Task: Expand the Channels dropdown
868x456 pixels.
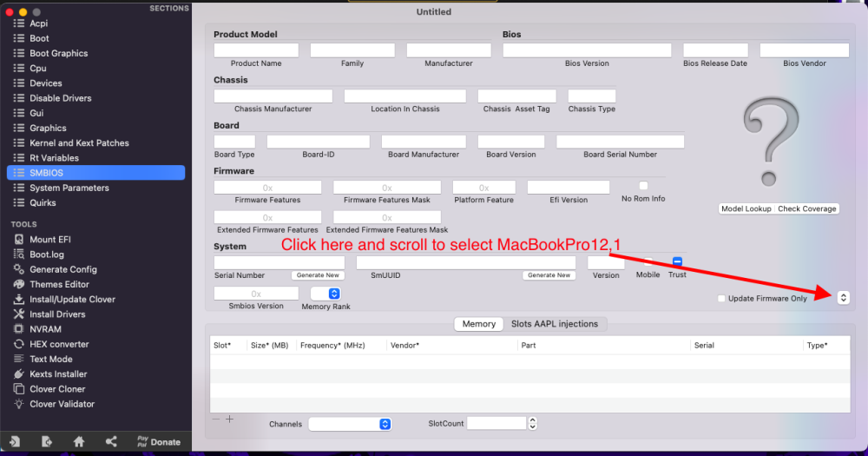Action: click(350, 424)
